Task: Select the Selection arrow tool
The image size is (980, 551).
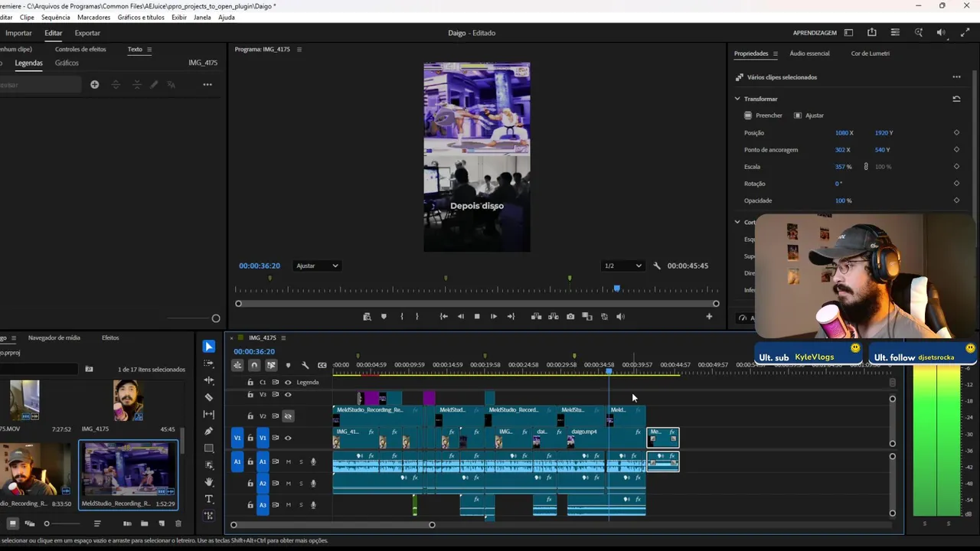Action: pos(209,347)
